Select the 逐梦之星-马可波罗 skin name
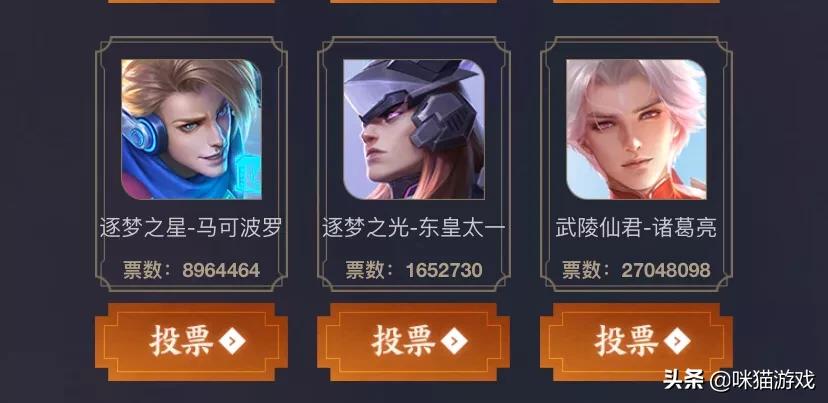The height and width of the screenshot is (403, 828). pos(191,228)
